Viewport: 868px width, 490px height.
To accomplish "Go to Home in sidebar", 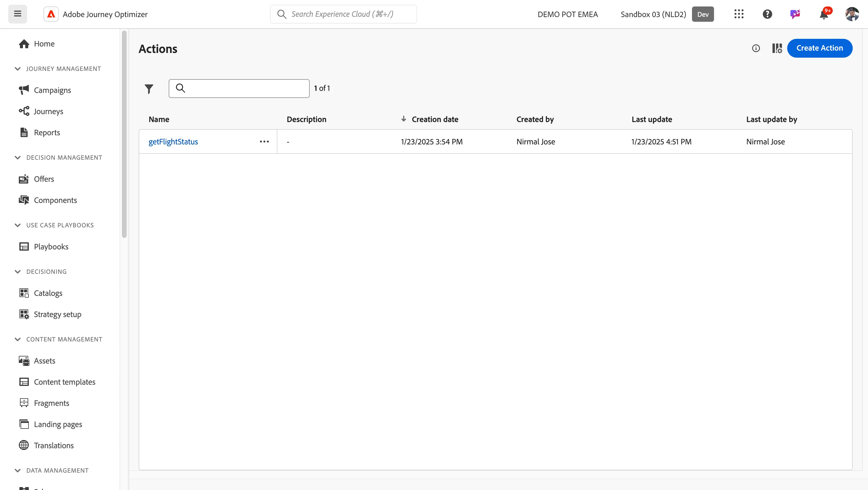I will [44, 44].
